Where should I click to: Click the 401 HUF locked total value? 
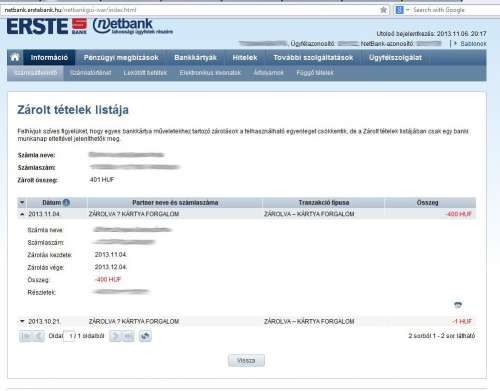pos(102,180)
